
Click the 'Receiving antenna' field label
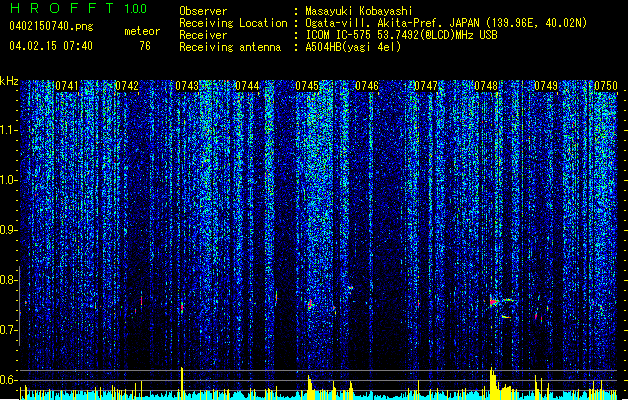click(230, 47)
